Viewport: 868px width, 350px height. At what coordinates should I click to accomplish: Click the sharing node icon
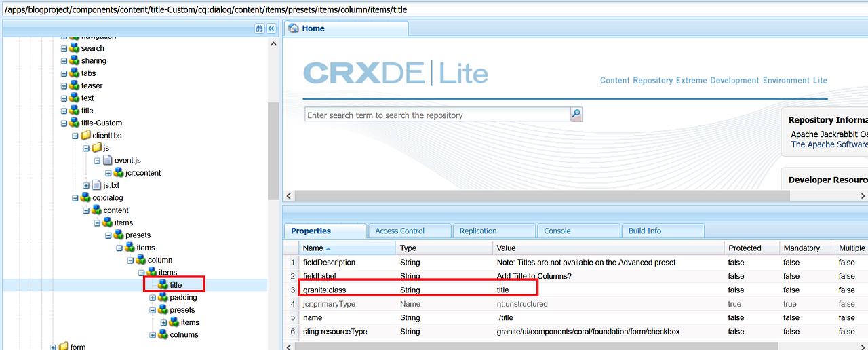point(74,60)
